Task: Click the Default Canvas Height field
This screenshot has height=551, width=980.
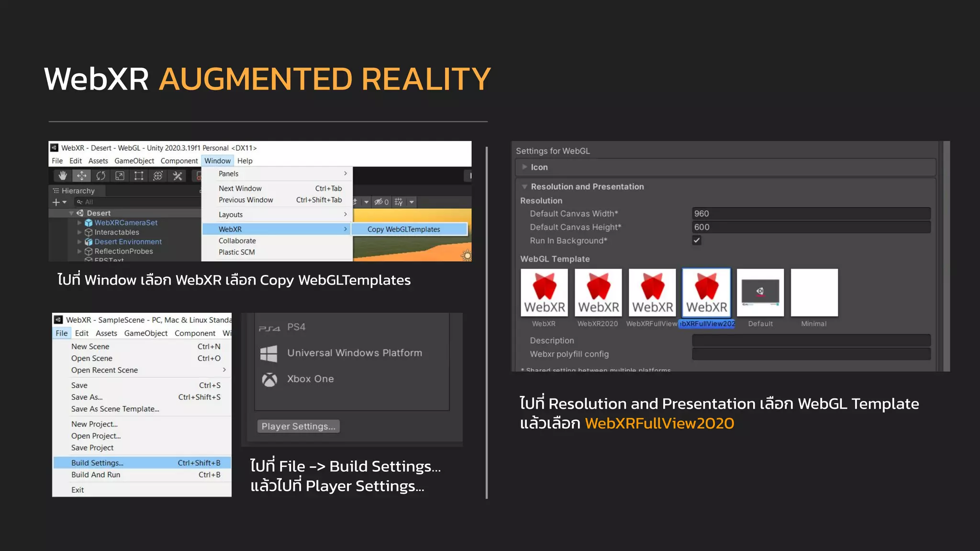Action: 811,227
